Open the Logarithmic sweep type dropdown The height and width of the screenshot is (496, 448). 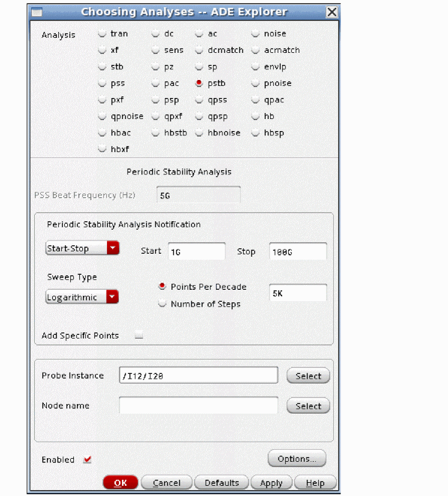[82, 297]
